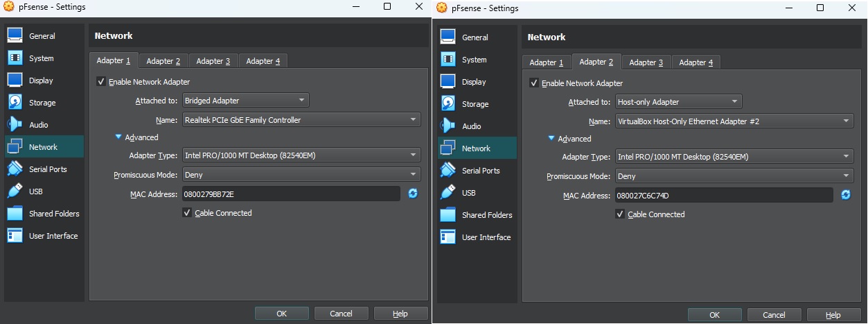Open Promiscuous Mode dropdown in right window
868x324 pixels.
734,176
